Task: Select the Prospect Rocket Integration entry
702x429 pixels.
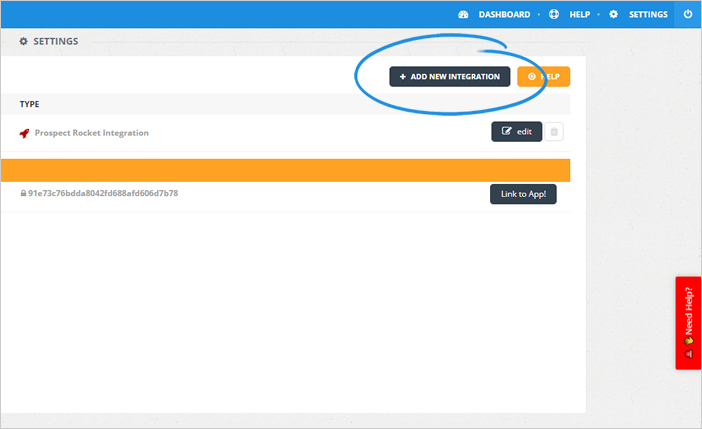Action: click(x=91, y=132)
